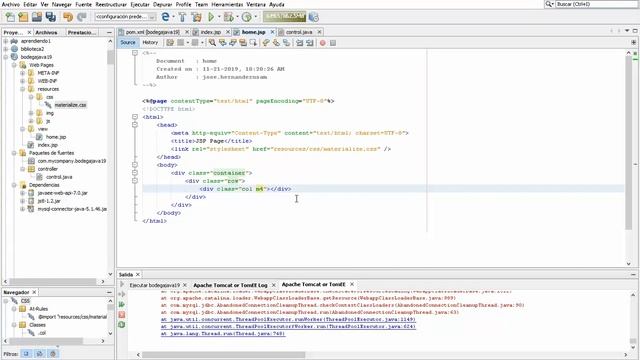Click the Profile Project icon

[x=246, y=17]
